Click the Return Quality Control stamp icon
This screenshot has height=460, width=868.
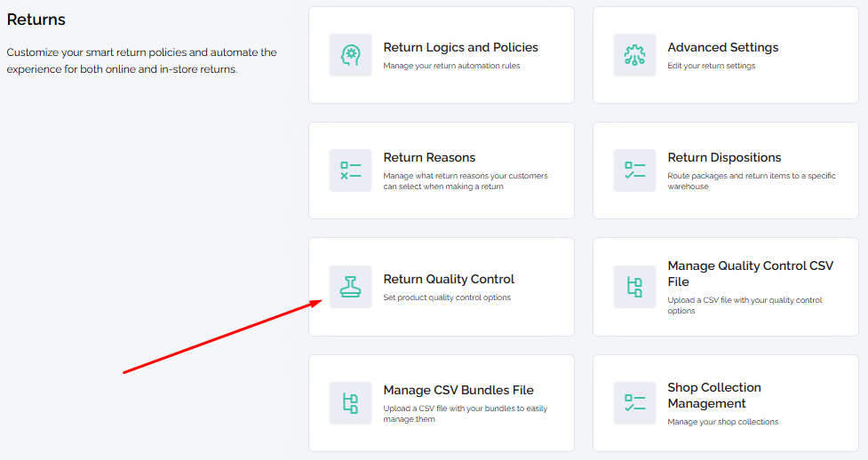point(350,287)
